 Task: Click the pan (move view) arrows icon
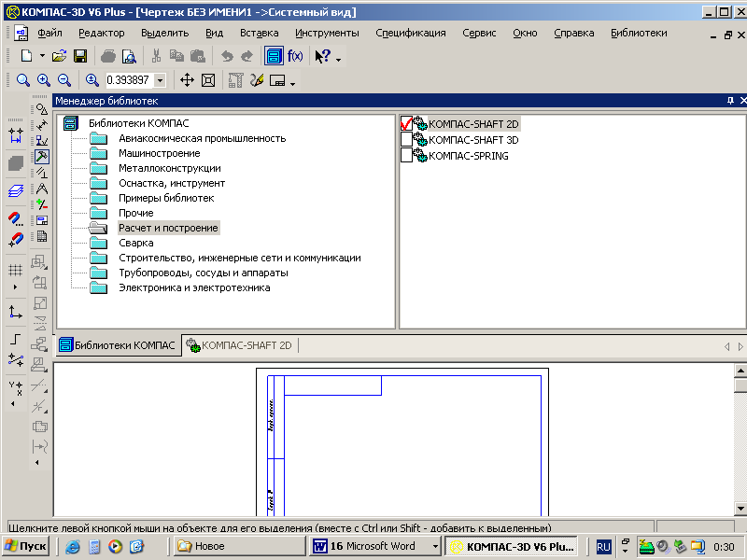187,80
